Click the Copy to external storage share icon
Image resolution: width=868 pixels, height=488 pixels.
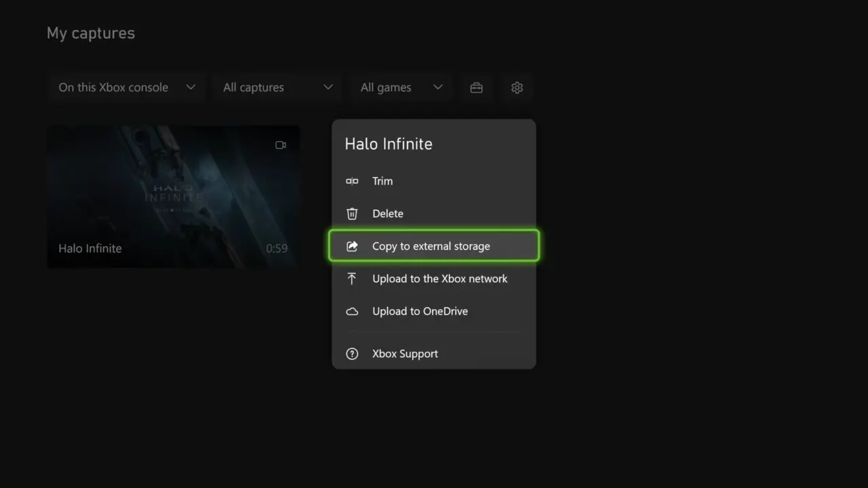(352, 246)
